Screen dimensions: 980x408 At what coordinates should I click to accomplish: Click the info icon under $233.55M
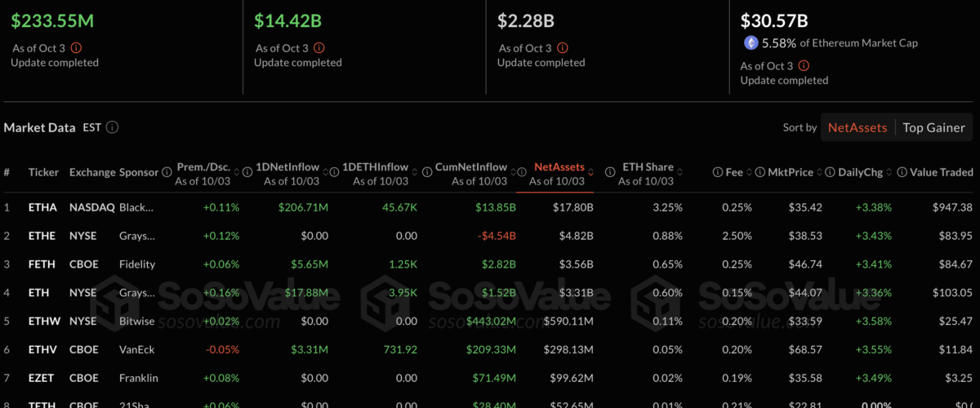click(76, 48)
